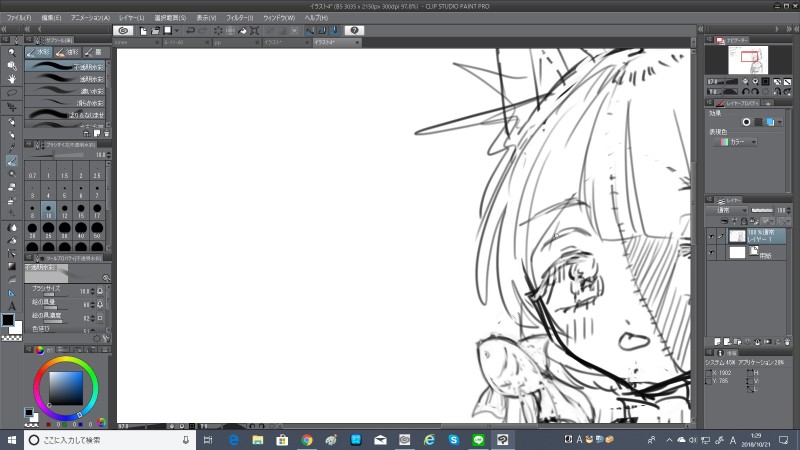Select 塗り&なじませ brush
The image size is (800, 450).
point(65,114)
